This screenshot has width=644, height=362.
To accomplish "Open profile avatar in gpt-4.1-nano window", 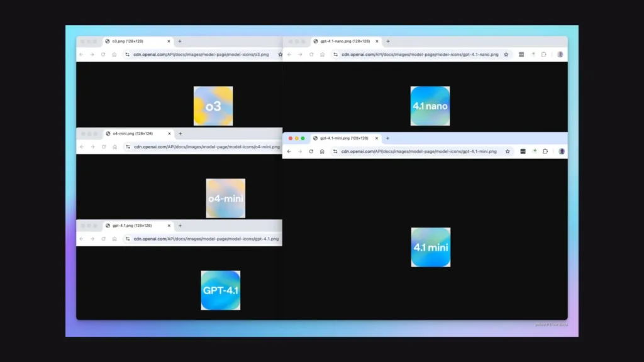I will pyautogui.click(x=560, y=55).
